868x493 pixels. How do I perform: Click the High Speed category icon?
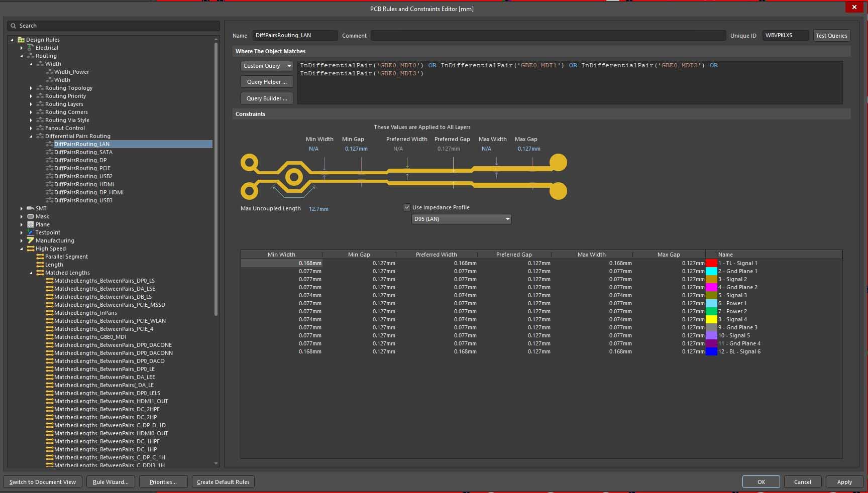coord(31,249)
